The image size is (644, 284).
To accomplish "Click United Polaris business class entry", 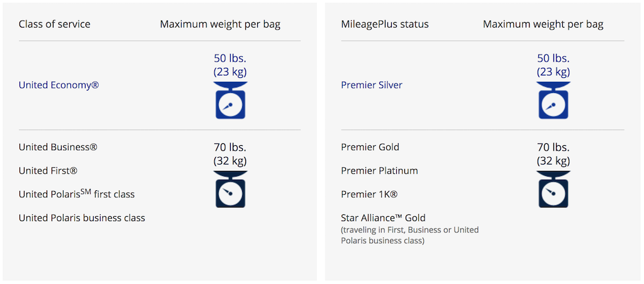I will point(82,218).
